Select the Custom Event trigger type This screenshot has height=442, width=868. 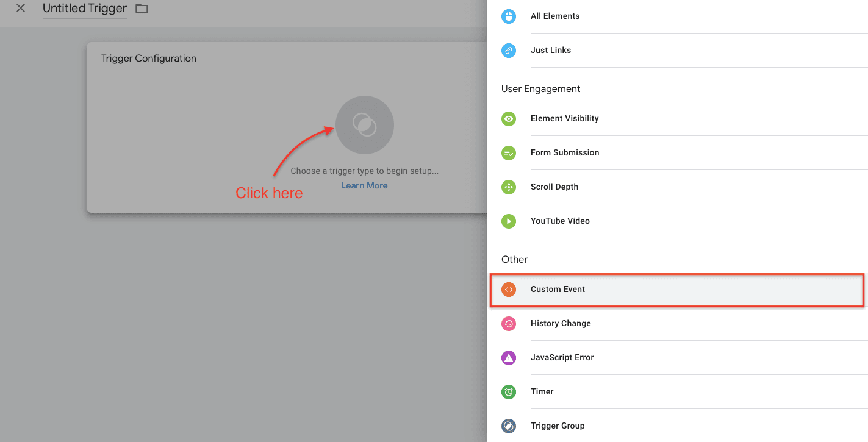(x=677, y=290)
